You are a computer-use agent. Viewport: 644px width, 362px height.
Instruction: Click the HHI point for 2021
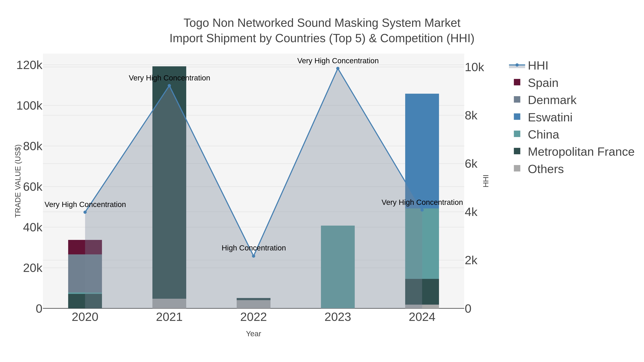tap(169, 86)
